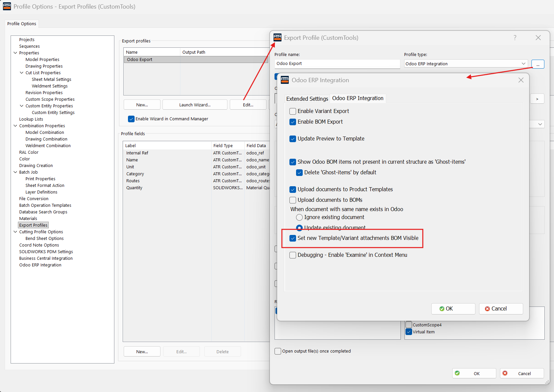Viewport: 554px width, 392px height.
Task: Click the green checkmark on the bottom OK button
Action: pos(458,373)
